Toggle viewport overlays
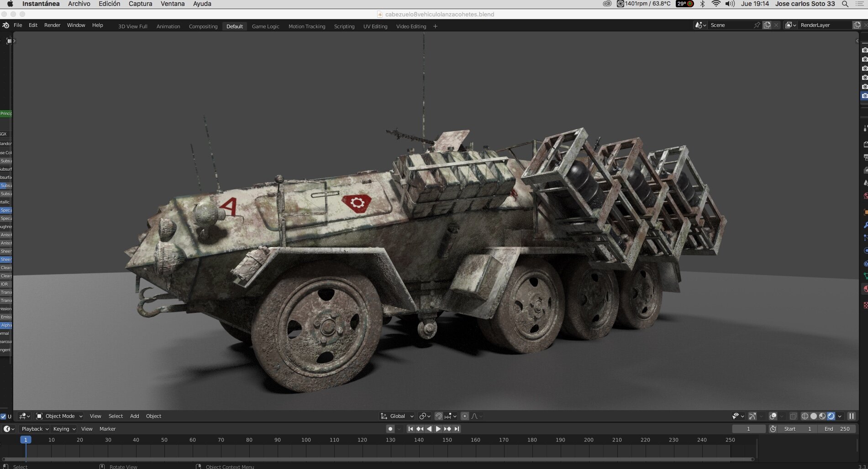 773,416
